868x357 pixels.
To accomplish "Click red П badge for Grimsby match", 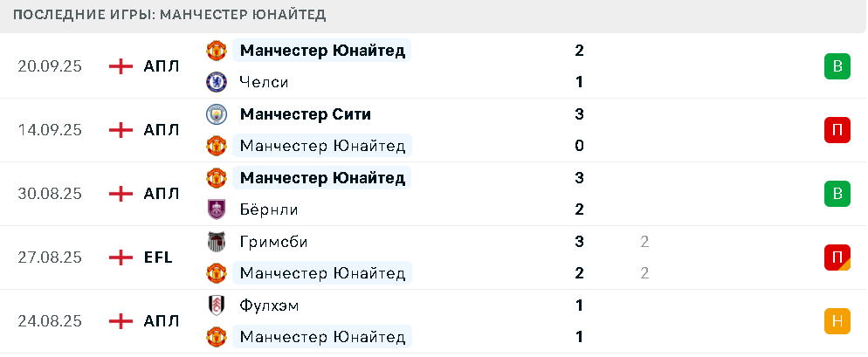I will point(837,257).
